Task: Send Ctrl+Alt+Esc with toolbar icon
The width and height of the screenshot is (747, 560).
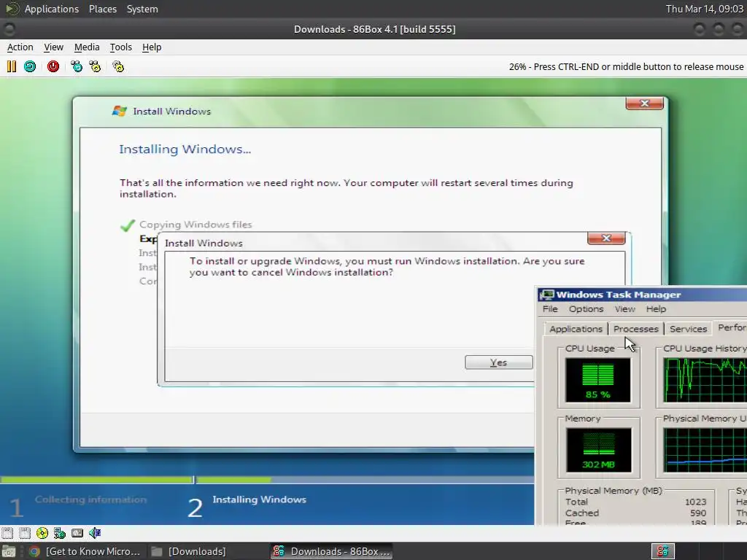Action: (x=95, y=66)
